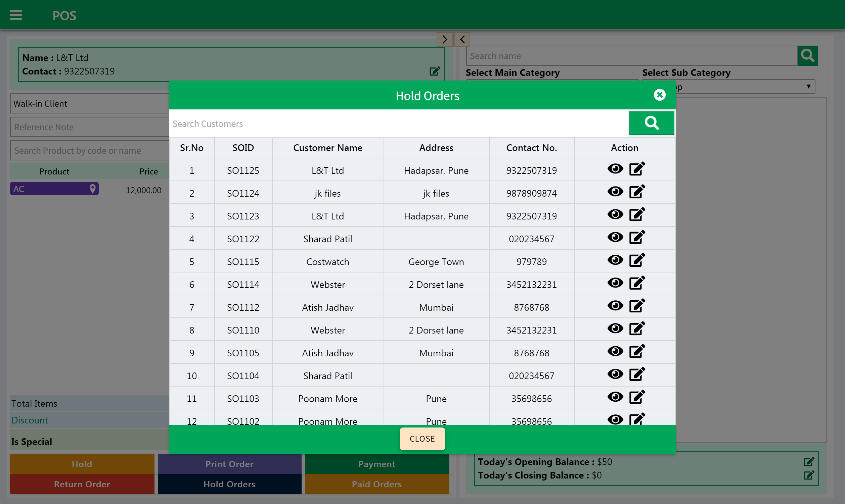Click the POS title in header
845x504 pixels.
[64, 16]
